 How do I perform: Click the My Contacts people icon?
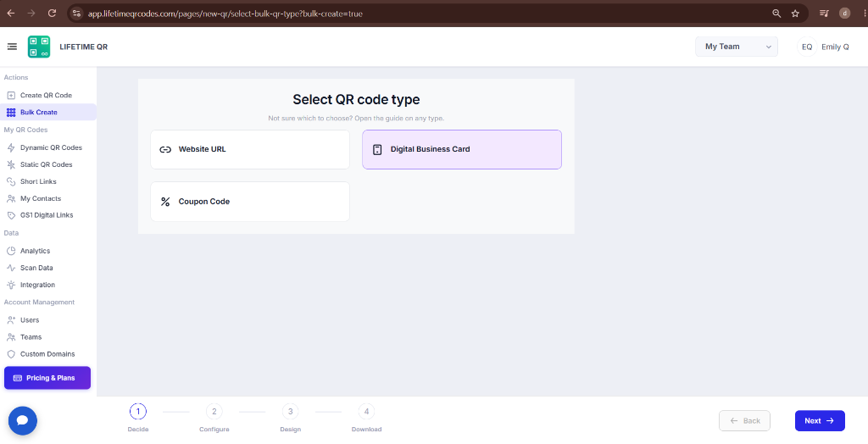click(10, 199)
